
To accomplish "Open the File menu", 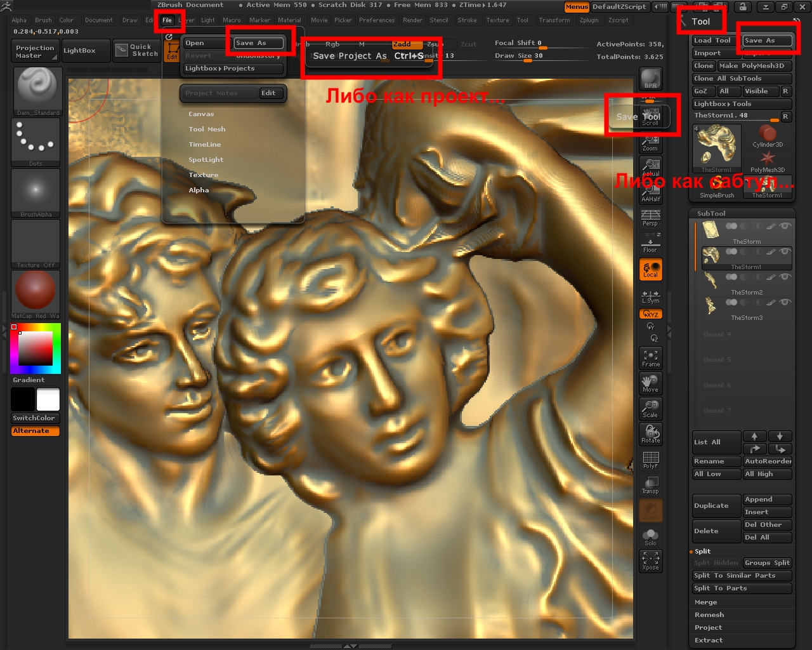I will coord(167,20).
